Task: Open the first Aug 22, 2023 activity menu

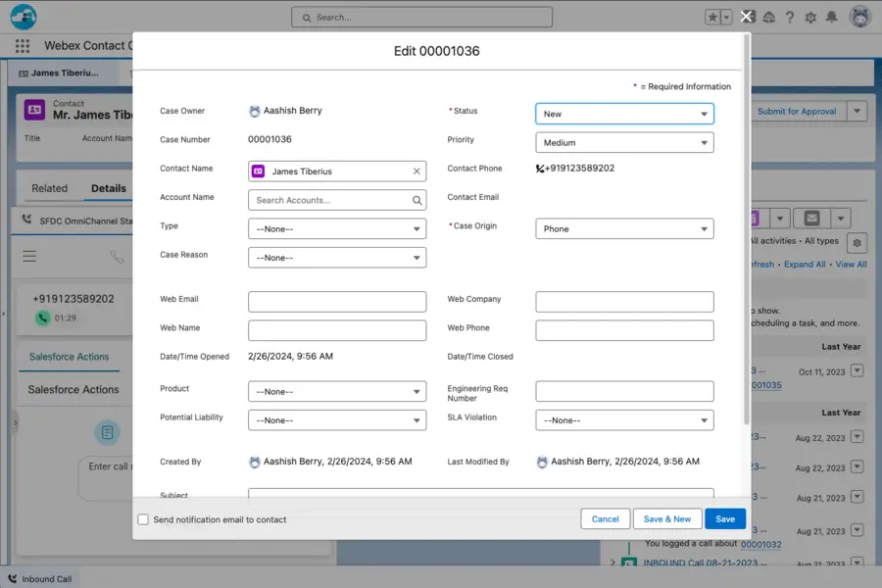Action: tap(857, 437)
